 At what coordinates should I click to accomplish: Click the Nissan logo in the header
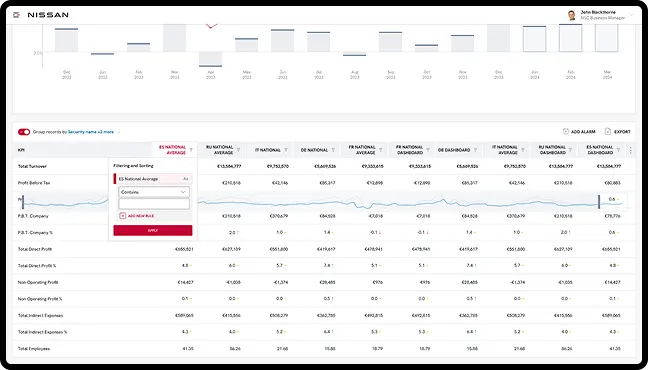tap(48, 15)
